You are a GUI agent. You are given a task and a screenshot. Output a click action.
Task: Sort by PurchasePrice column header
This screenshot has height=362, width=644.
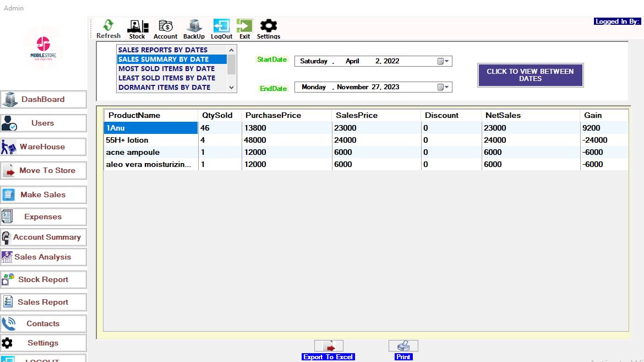click(x=287, y=116)
